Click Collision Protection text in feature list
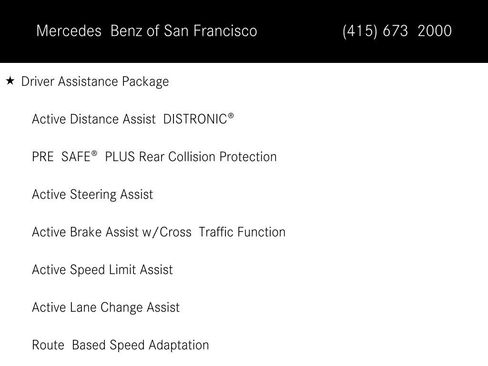The height and width of the screenshot is (366, 488). [222, 157]
